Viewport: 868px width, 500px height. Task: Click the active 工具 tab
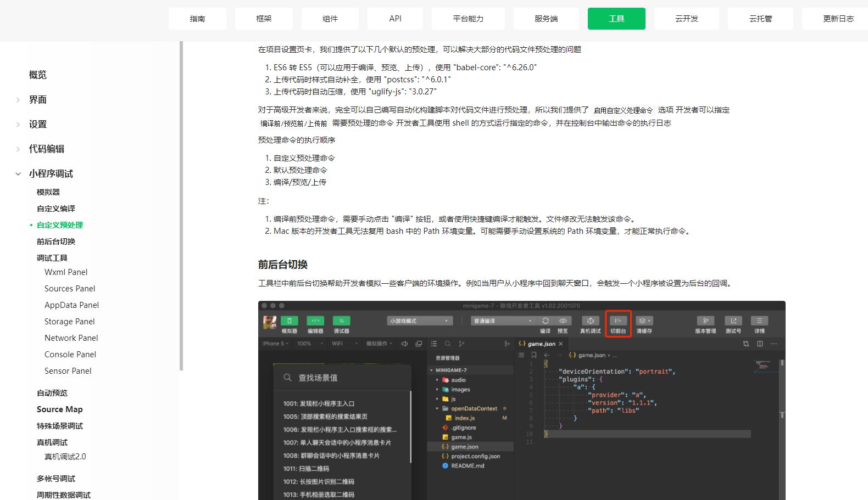616,19
